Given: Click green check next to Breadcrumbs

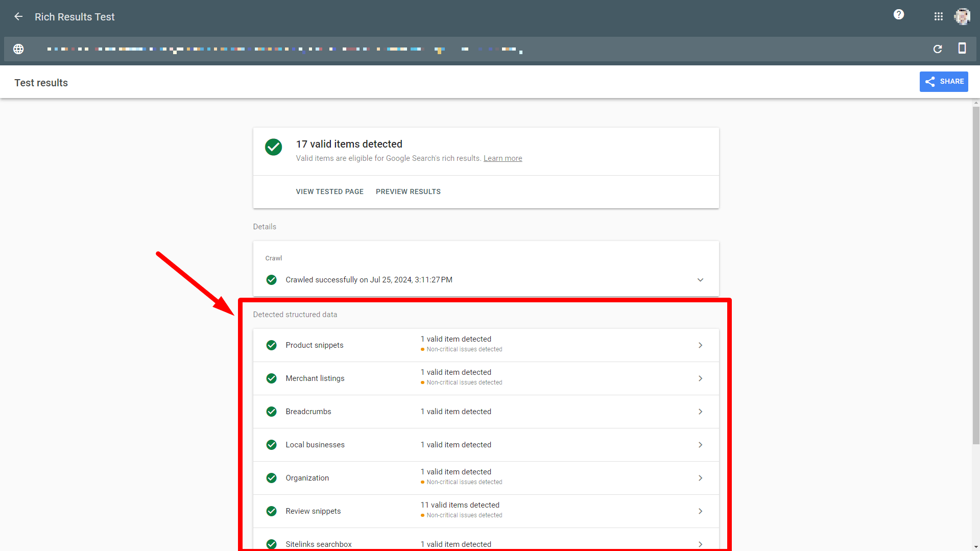Looking at the screenshot, I should point(272,412).
